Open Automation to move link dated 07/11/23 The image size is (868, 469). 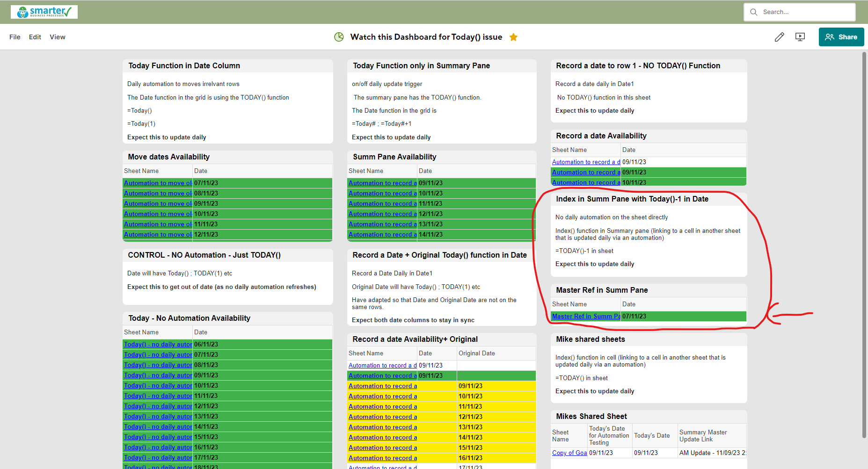(x=158, y=183)
